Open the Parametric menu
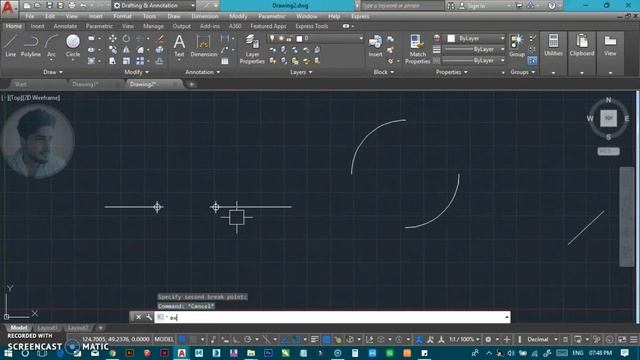This screenshot has width=640, height=360. point(271,16)
